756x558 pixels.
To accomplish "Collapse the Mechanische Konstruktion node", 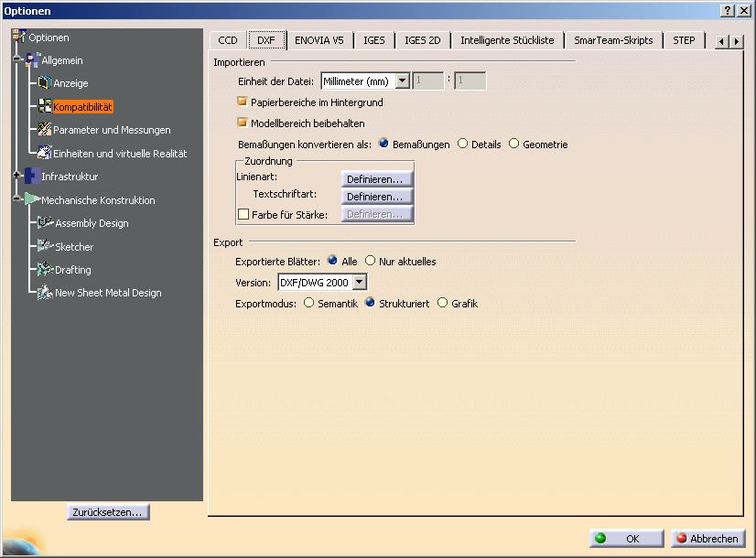I will click(16, 199).
